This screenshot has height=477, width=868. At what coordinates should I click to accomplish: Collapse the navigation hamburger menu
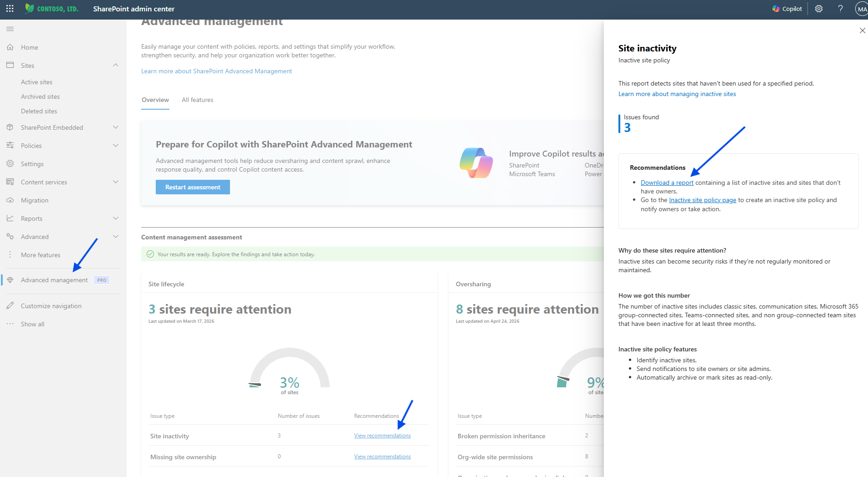[10, 29]
